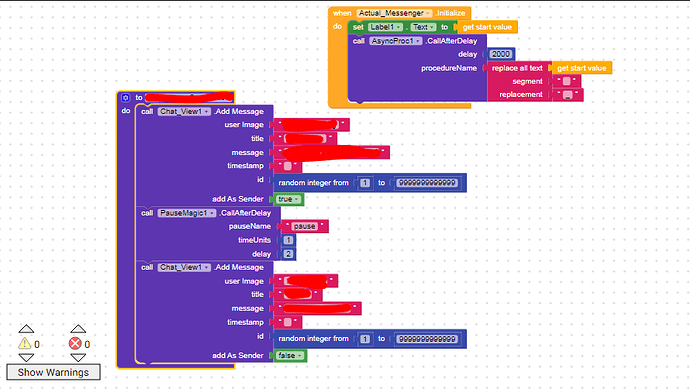Click the red error circle icon
This screenshot has height=389, width=690.
(75, 344)
